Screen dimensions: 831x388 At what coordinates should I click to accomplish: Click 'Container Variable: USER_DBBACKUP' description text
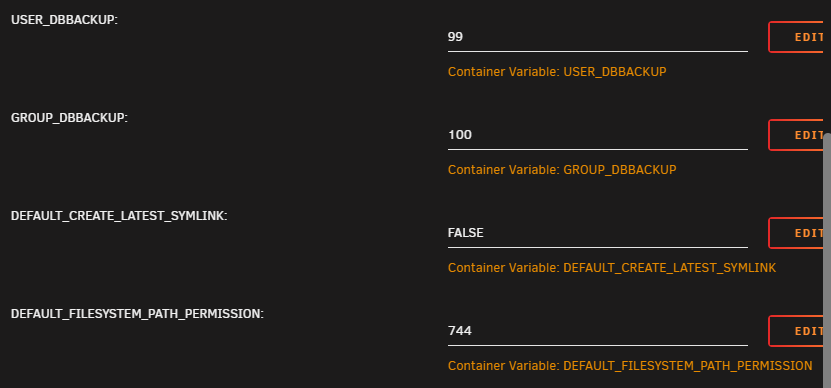pyautogui.click(x=557, y=72)
